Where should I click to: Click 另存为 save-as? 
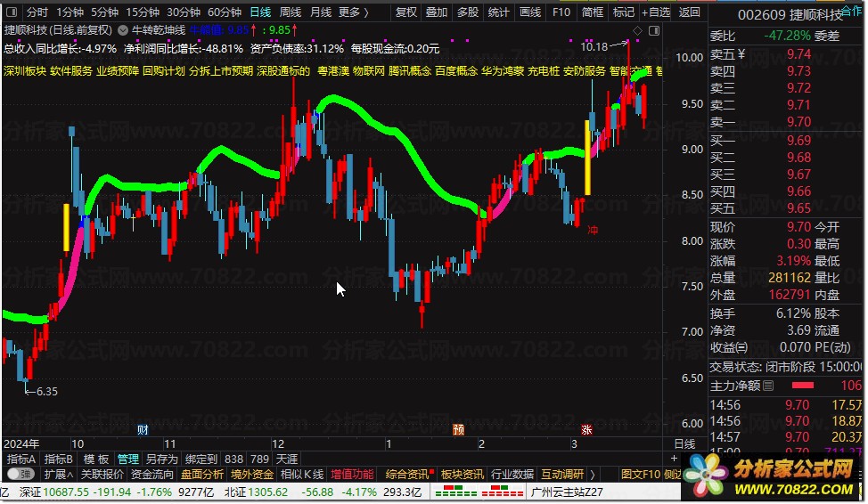[x=161, y=459]
